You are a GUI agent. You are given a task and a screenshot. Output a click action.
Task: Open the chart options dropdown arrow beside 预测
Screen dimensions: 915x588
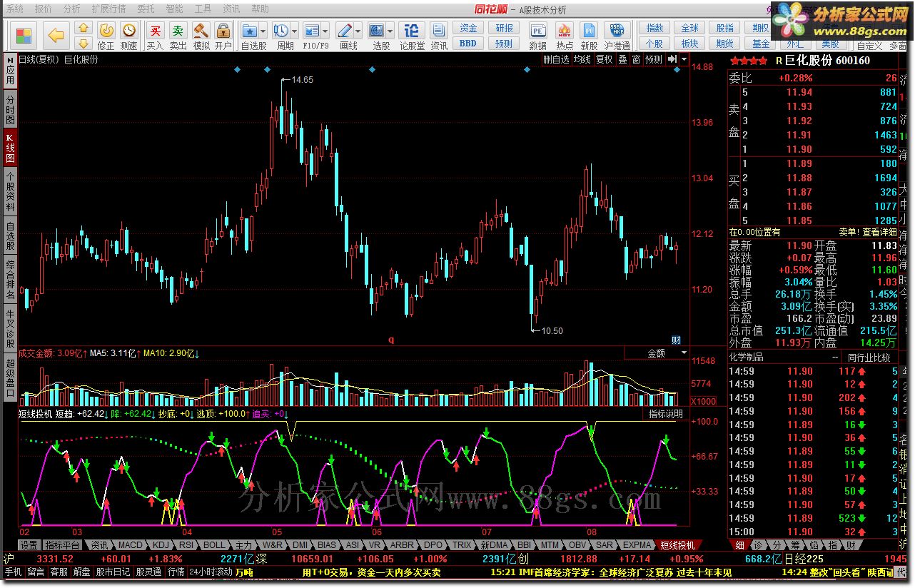pyautogui.click(x=684, y=60)
